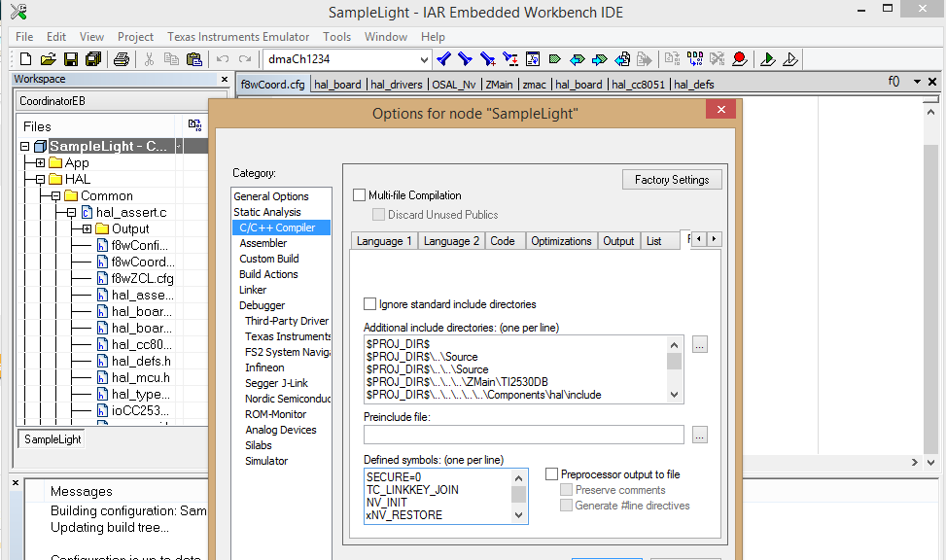
Task: Switch to the Optimizations tab
Action: pos(561,241)
